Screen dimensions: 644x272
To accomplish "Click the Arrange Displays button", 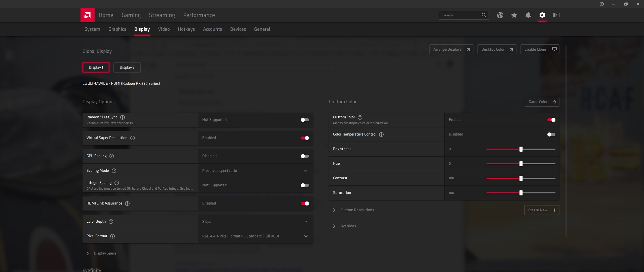I will point(451,49).
